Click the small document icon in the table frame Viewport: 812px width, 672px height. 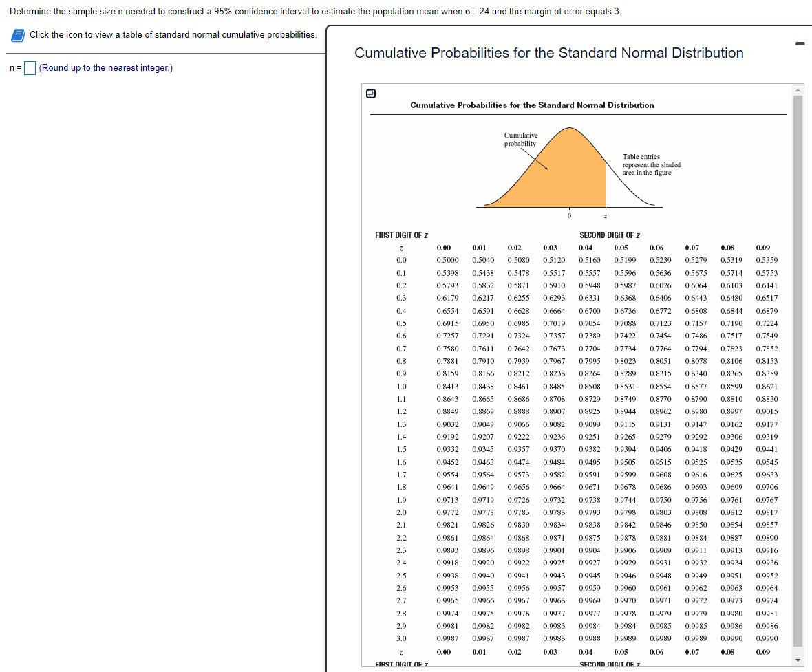click(371, 93)
